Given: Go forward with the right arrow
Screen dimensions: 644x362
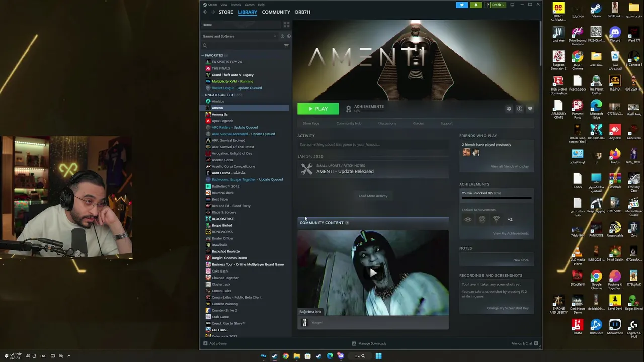Looking at the screenshot, I should (213, 12).
